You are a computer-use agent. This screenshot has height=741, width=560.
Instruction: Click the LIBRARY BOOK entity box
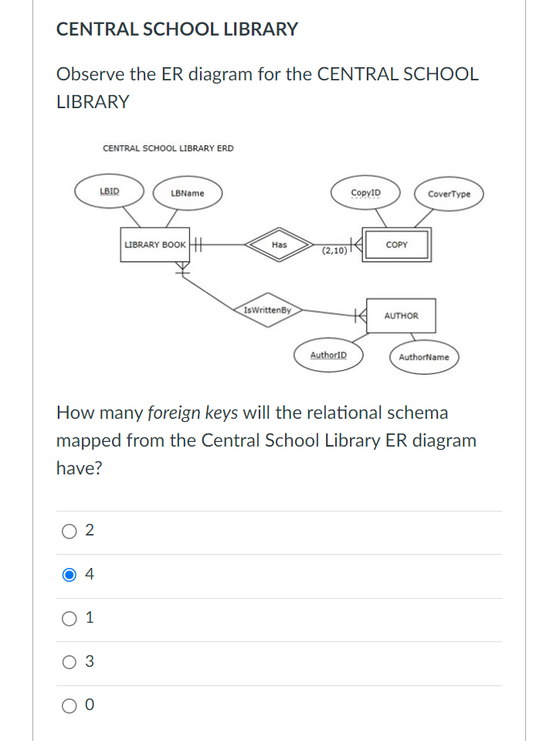click(x=154, y=245)
